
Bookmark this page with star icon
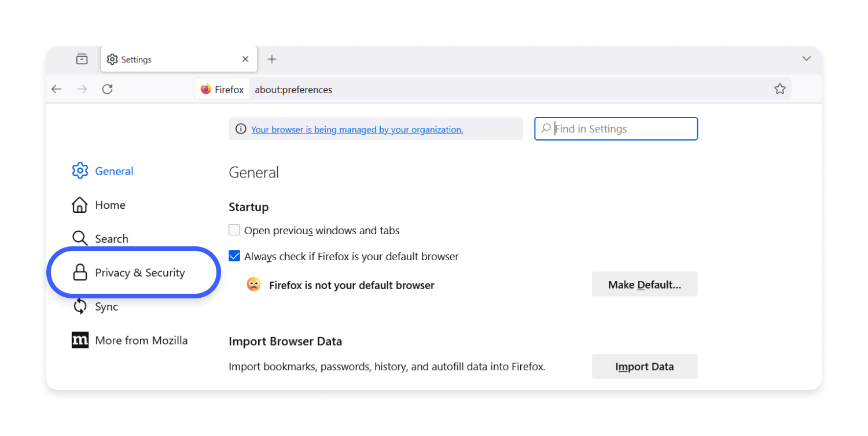[x=780, y=89]
